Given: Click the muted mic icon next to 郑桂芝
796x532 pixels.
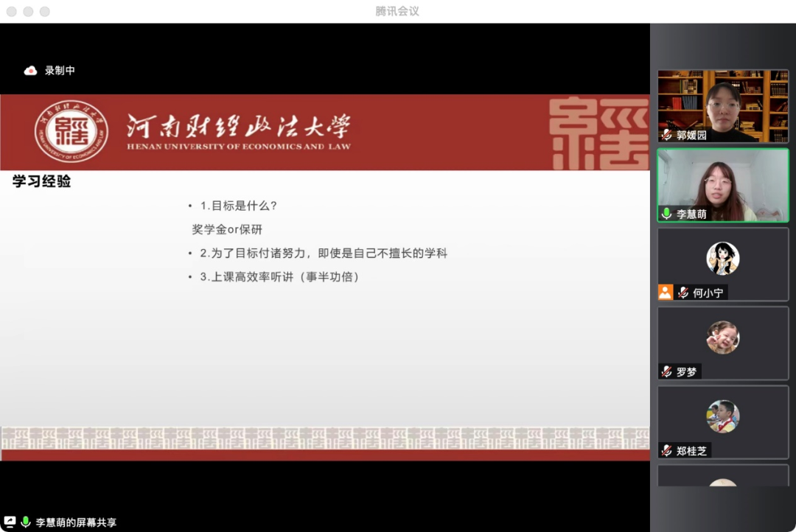Looking at the screenshot, I should pyautogui.click(x=666, y=450).
